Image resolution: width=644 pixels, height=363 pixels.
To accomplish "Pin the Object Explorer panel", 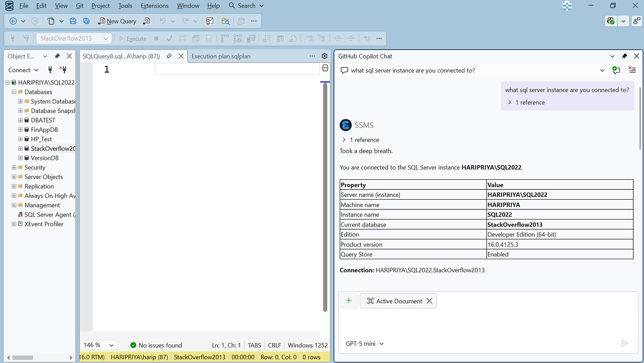I will (x=57, y=56).
